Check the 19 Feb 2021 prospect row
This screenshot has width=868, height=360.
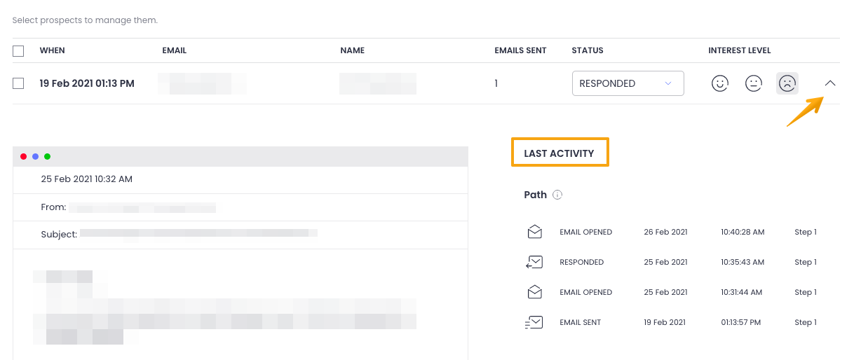tap(18, 83)
